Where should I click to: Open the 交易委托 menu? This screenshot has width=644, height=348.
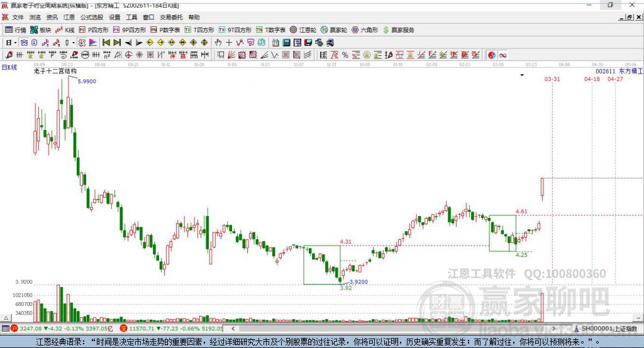[171, 17]
